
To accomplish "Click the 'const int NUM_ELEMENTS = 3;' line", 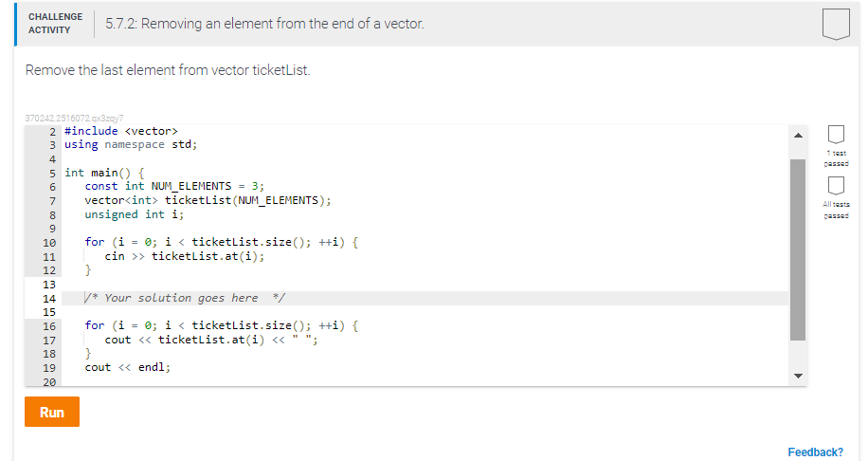I will pos(174,186).
